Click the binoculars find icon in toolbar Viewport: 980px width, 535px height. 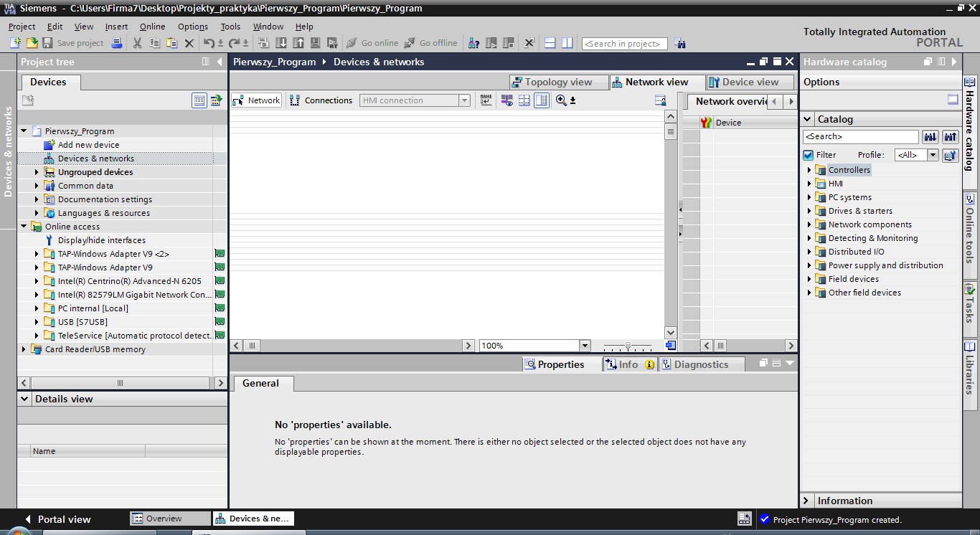[x=680, y=43]
